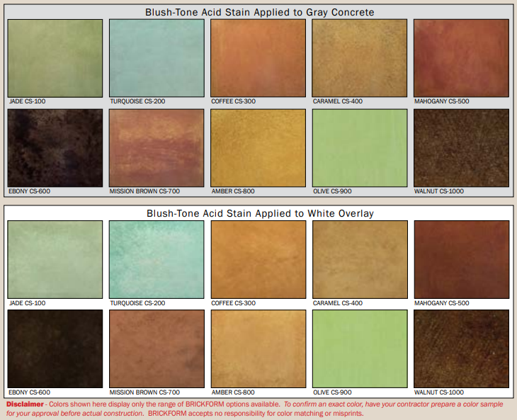Select the Amber CS-800 swatch on Gray Concrete
517x420 pixels.
click(x=258, y=148)
